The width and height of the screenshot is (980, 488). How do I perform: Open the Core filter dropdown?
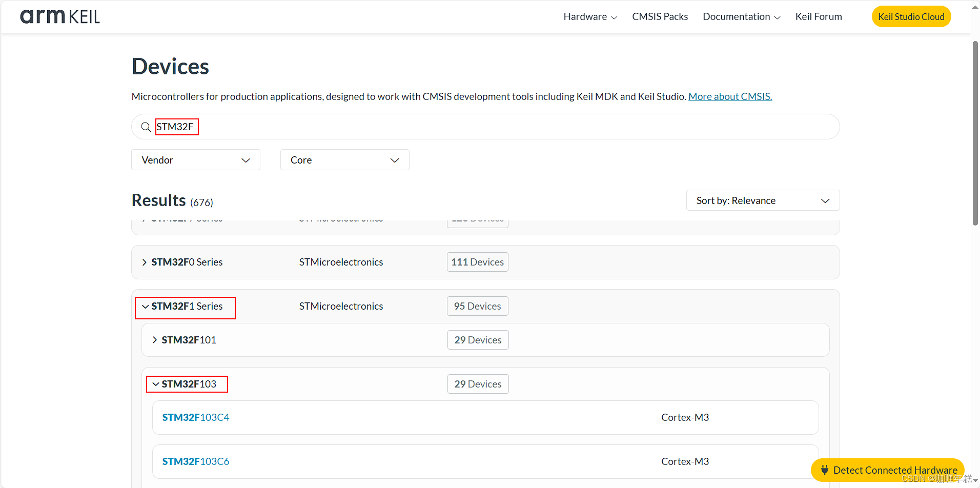[344, 160]
